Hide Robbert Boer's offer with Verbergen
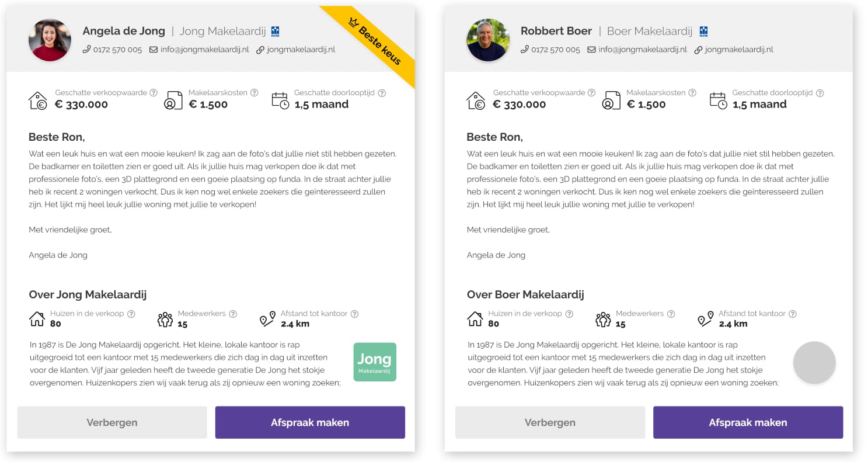868x462 pixels. point(550,422)
